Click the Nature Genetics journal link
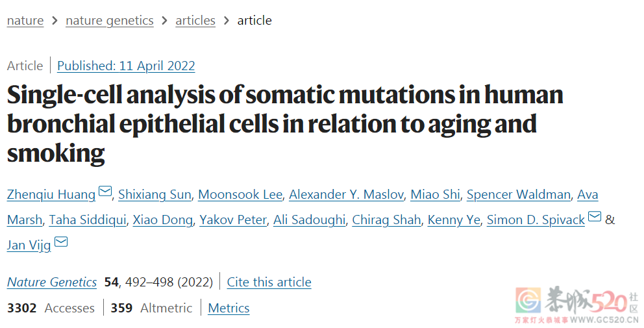The image size is (644, 328). tap(52, 282)
